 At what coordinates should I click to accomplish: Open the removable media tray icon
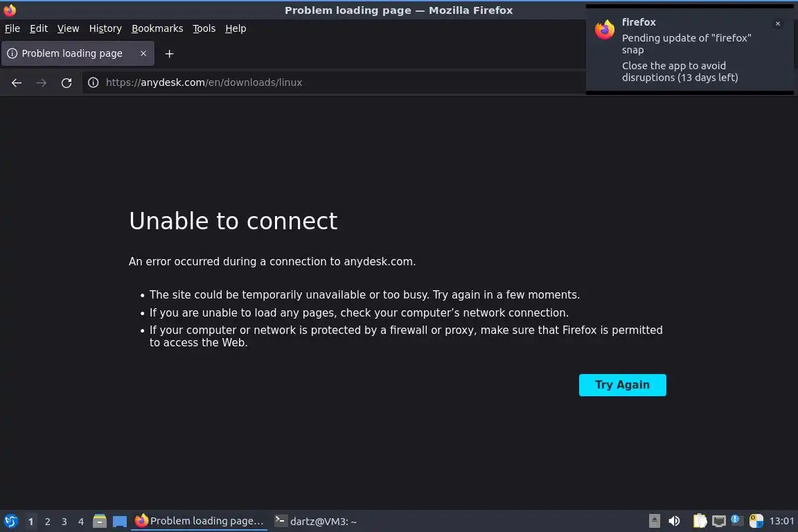(x=655, y=521)
